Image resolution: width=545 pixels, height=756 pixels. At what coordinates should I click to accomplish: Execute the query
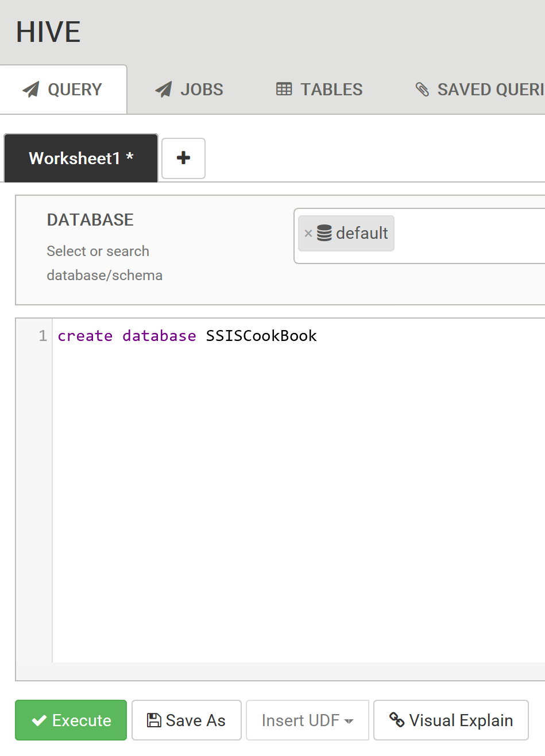pyautogui.click(x=71, y=720)
